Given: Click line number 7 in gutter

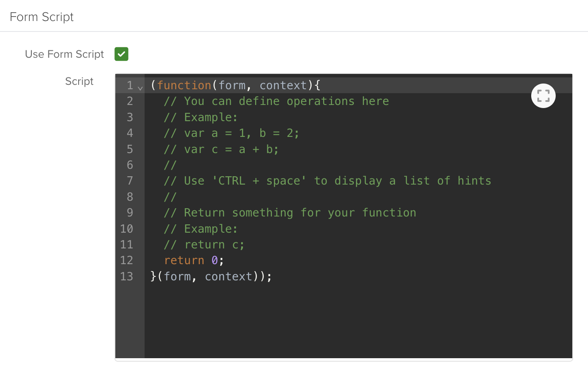Looking at the screenshot, I should (130, 181).
